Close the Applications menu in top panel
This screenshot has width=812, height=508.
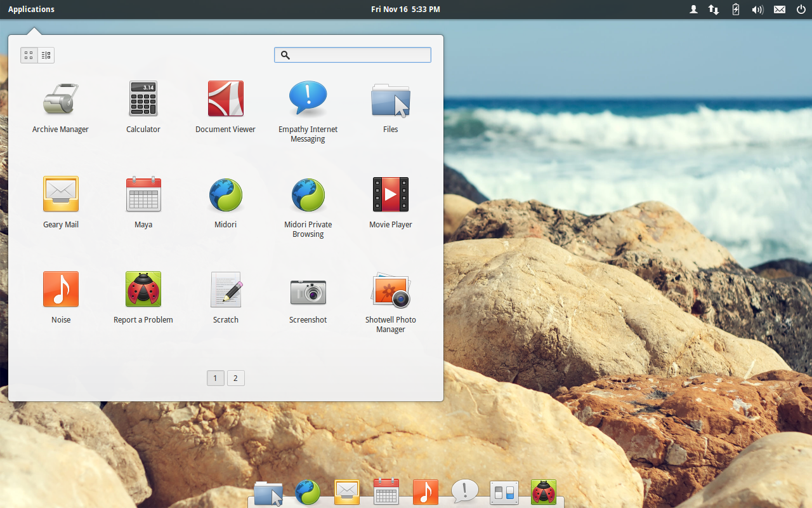pyautogui.click(x=31, y=9)
